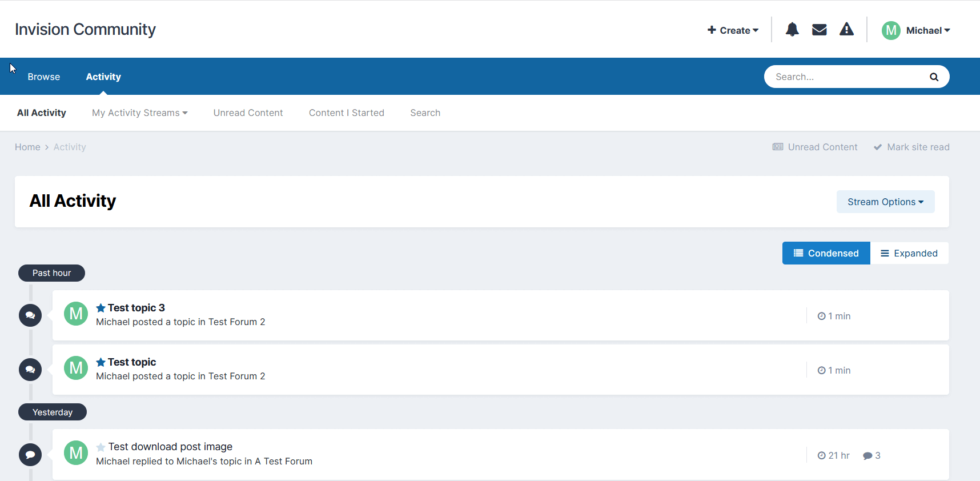Click the reply bubble icon for Test download post image
980x481 pixels.
[30, 455]
